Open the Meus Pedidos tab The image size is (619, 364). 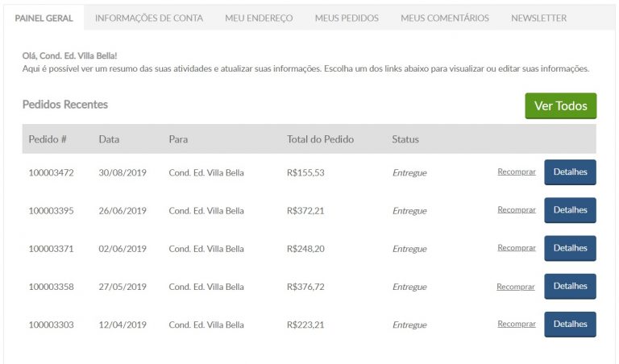347,19
